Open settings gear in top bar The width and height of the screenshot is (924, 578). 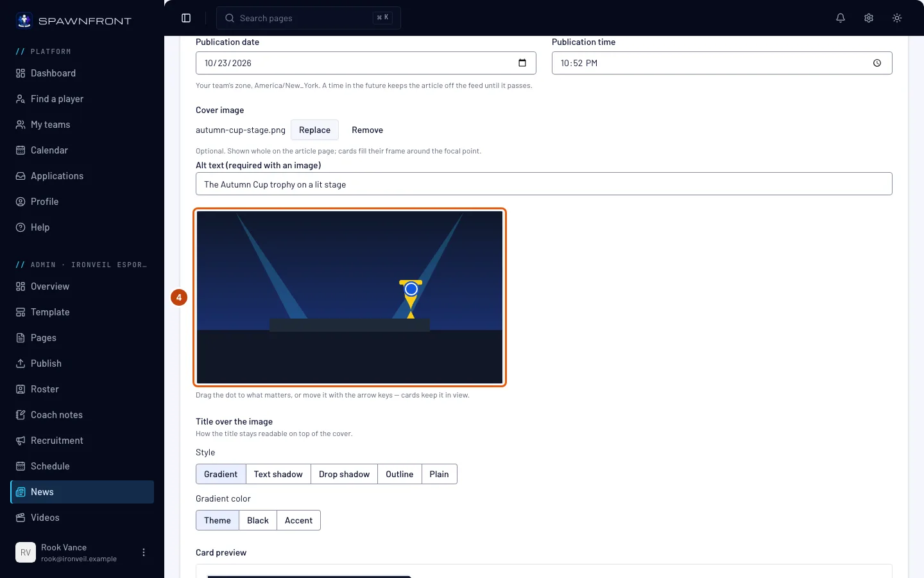(x=869, y=18)
